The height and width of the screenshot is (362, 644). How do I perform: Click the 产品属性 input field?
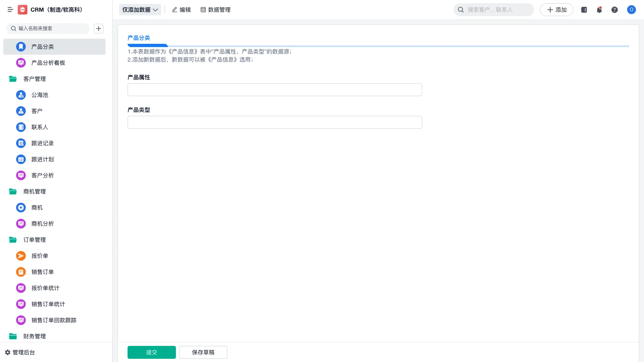point(275,89)
